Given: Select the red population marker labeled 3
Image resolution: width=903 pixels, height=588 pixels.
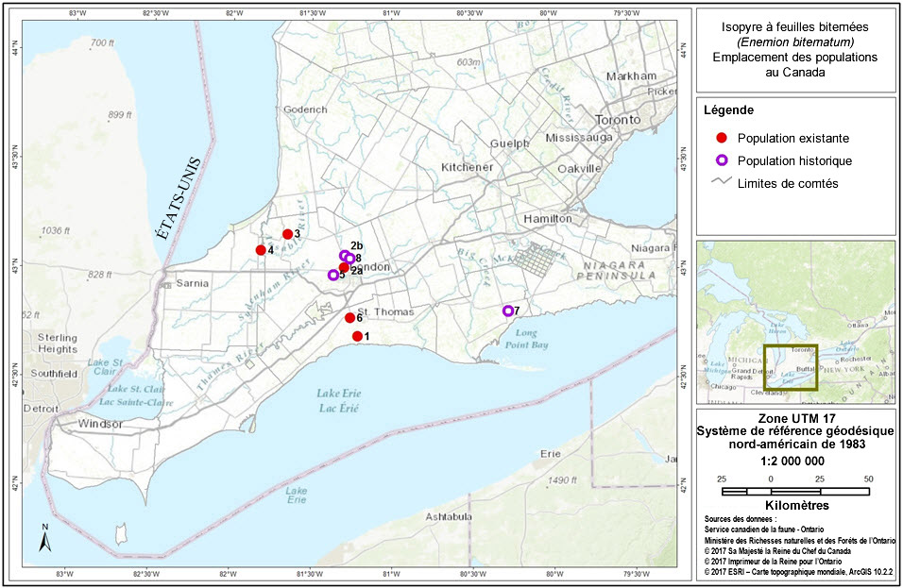Looking at the screenshot, I should 287,234.
